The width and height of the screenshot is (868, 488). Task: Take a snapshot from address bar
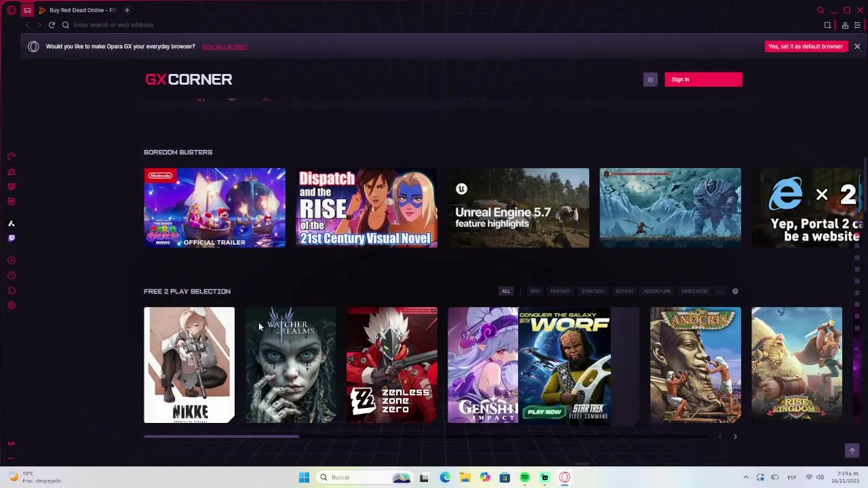pos(827,25)
